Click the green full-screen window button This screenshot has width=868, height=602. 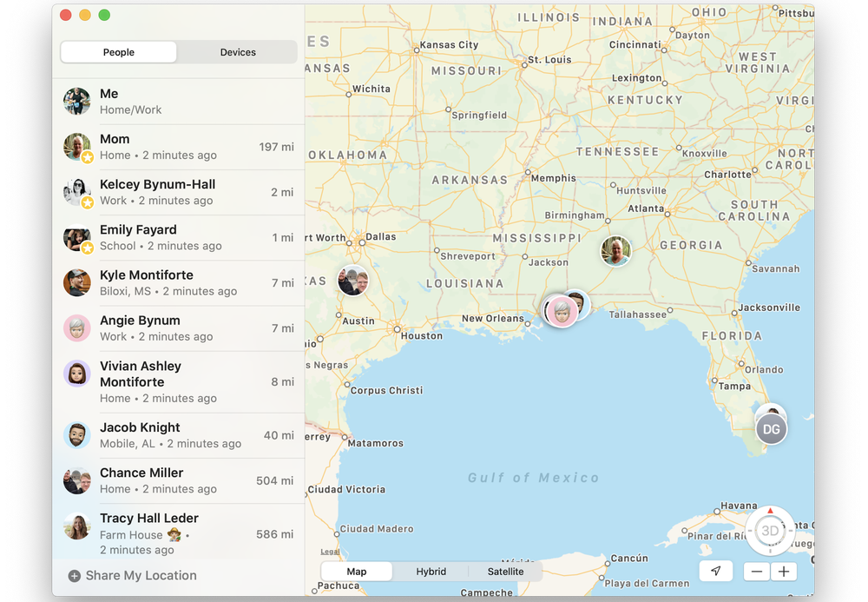[104, 16]
